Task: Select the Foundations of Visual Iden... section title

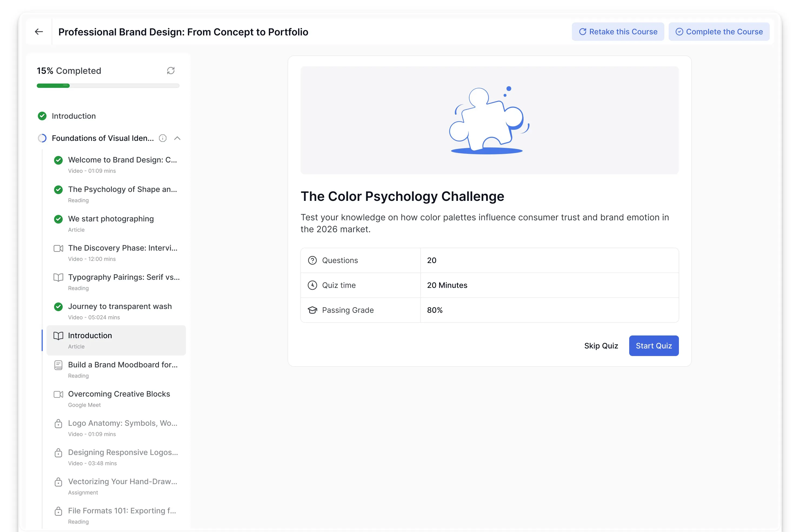Action: tap(102, 138)
